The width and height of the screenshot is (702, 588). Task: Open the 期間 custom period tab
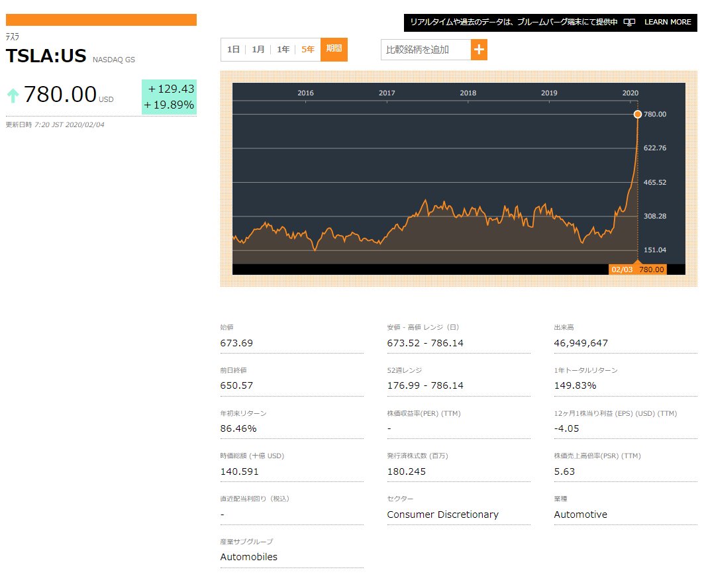[x=334, y=49]
